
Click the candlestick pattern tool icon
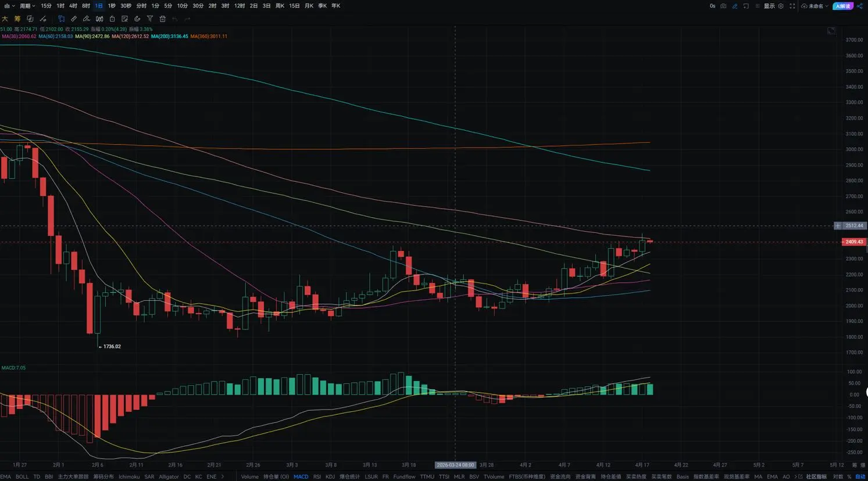pyautogui.click(x=99, y=19)
